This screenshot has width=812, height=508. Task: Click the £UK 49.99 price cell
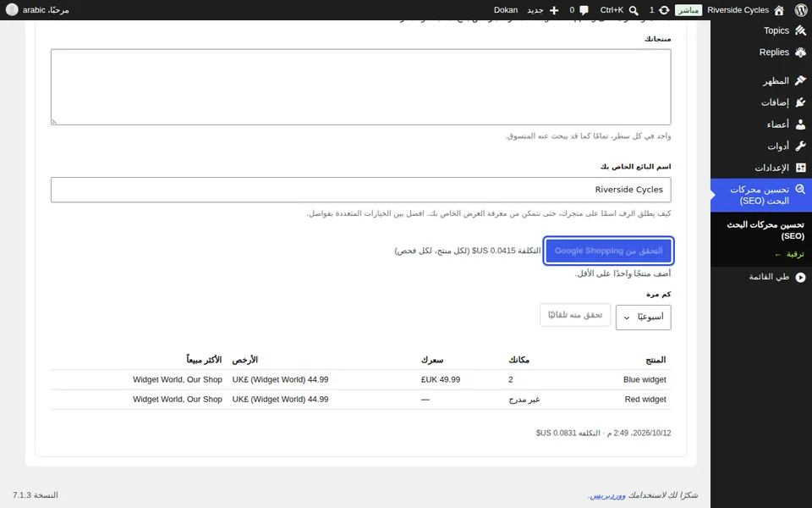441,379
